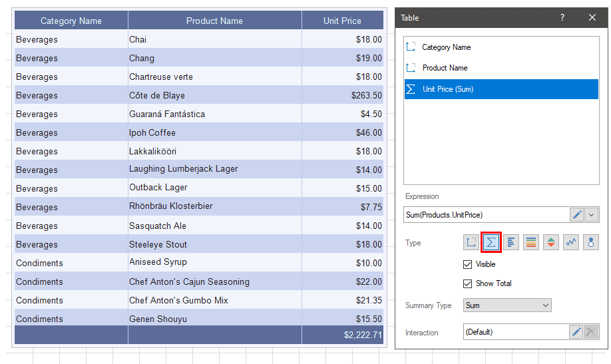This screenshot has height=364, width=611.
Task: Select the Bubble column type icon
Action: [x=591, y=243]
